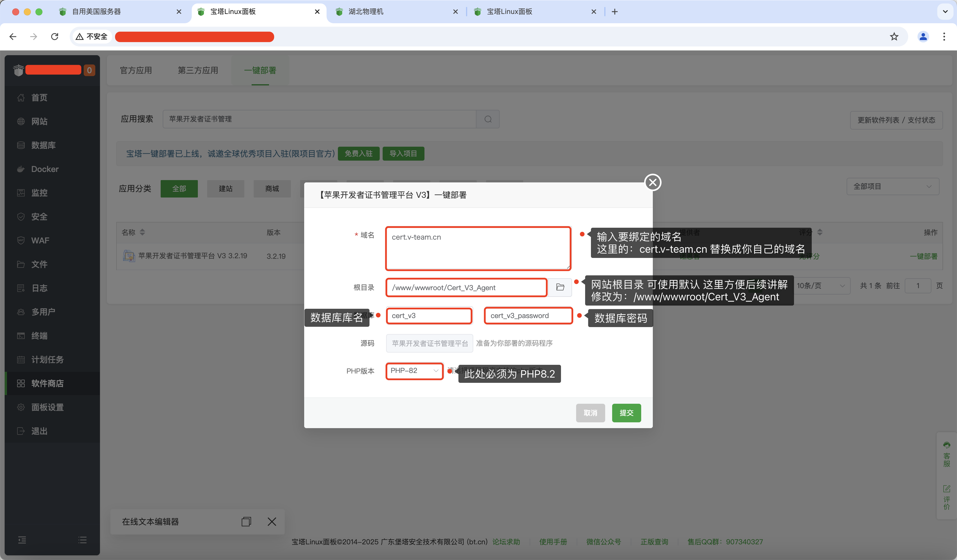Select the 全部 category button
The width and height of the screenshot is (957, 560).
click(179, 189)
